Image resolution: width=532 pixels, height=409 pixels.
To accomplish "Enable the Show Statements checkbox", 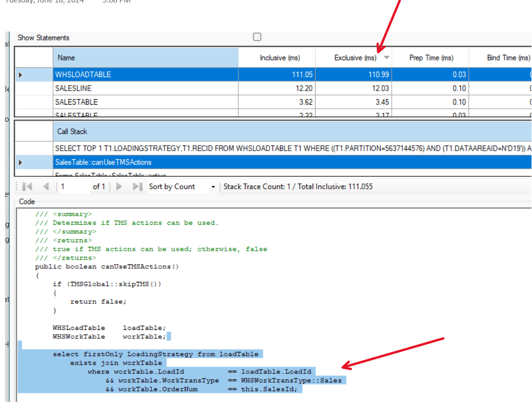I will click(257, 37).
